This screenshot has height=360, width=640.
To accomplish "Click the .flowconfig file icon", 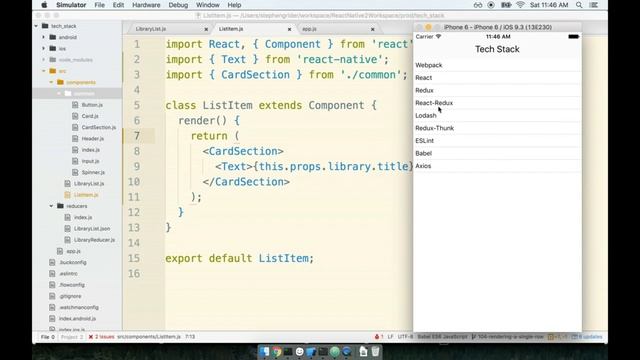I will pos(52,285).
